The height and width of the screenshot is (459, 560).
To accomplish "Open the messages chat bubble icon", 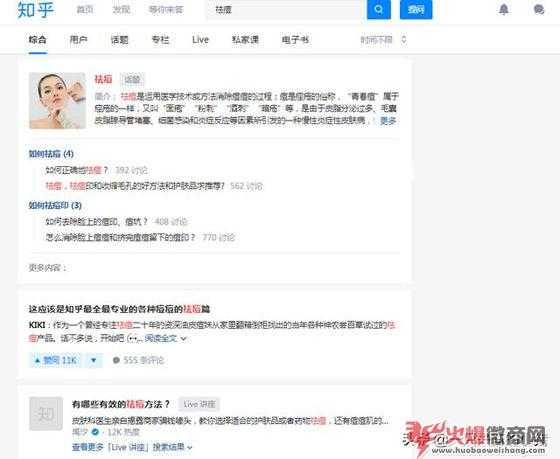I will point(539,9).
